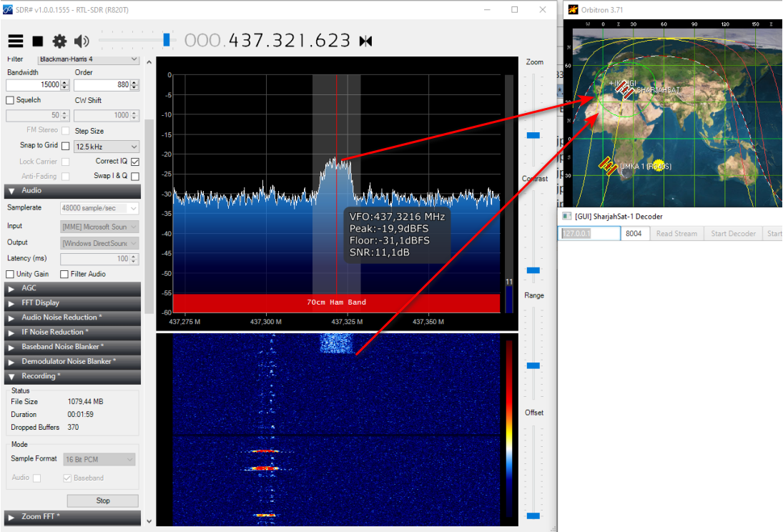
Task: Click the Stop recording button
Action: (x=103, y=501)
